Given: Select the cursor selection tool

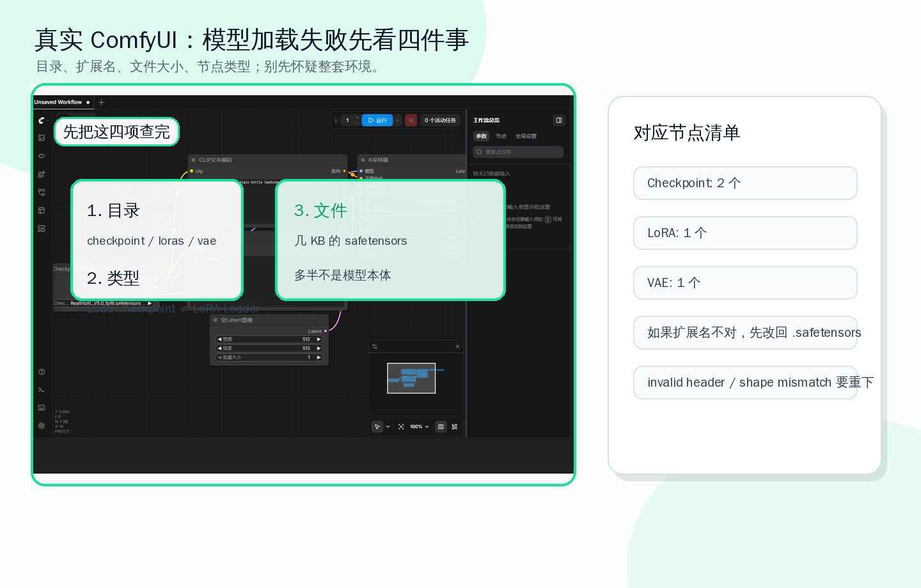Looking at the screenshot, I should click(x=377, y=426).
